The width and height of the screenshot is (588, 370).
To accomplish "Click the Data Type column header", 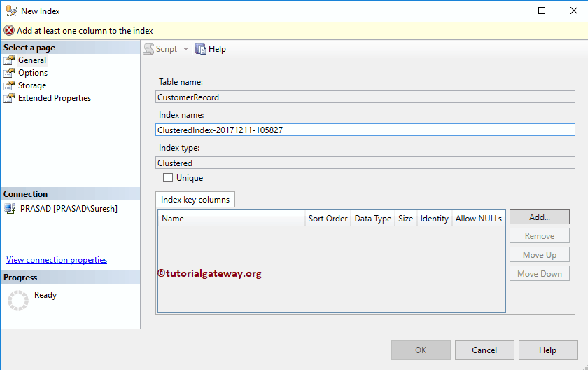I will coord(372,219).
